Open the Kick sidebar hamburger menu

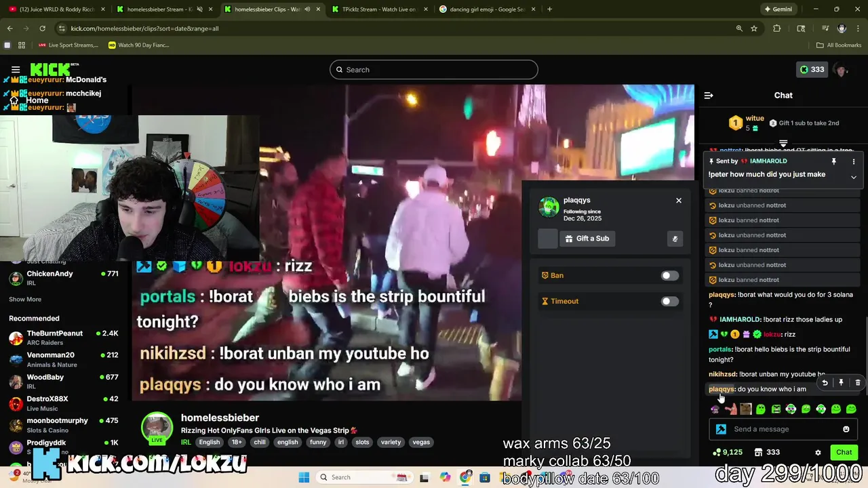pyautogui.click(x=15, y=70)
